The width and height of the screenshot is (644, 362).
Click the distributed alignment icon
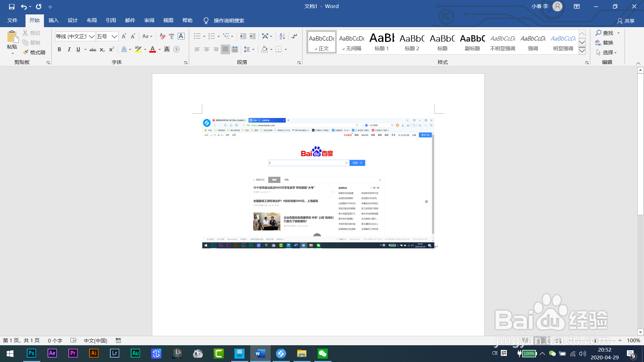(x=235, y=49)
